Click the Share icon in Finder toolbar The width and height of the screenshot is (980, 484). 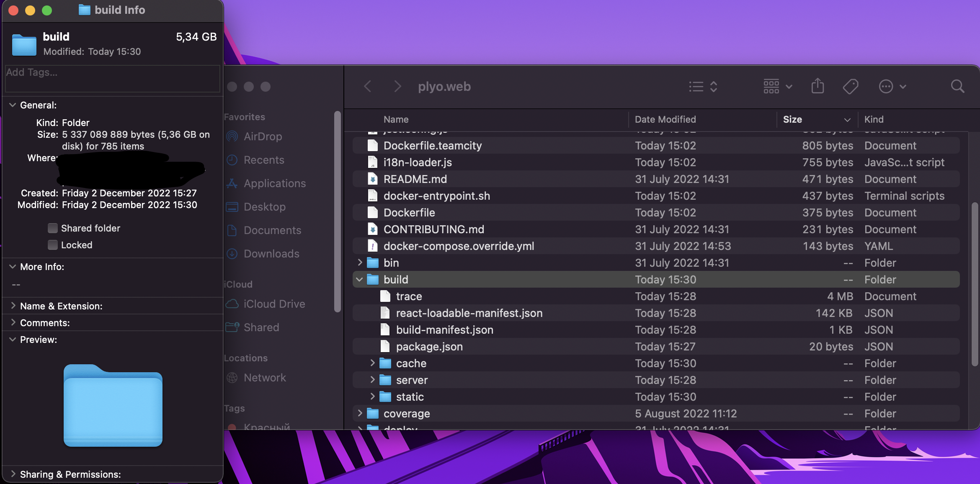click(818, 86)
